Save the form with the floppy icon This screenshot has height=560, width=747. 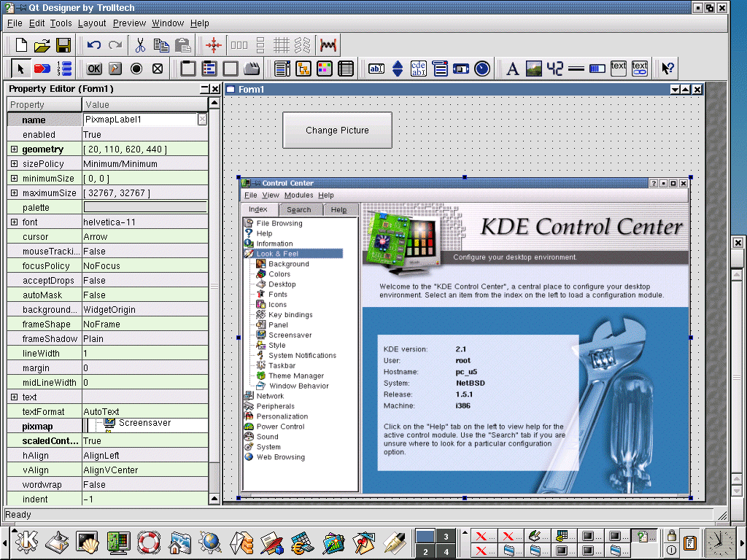click(x=63, y=45)
